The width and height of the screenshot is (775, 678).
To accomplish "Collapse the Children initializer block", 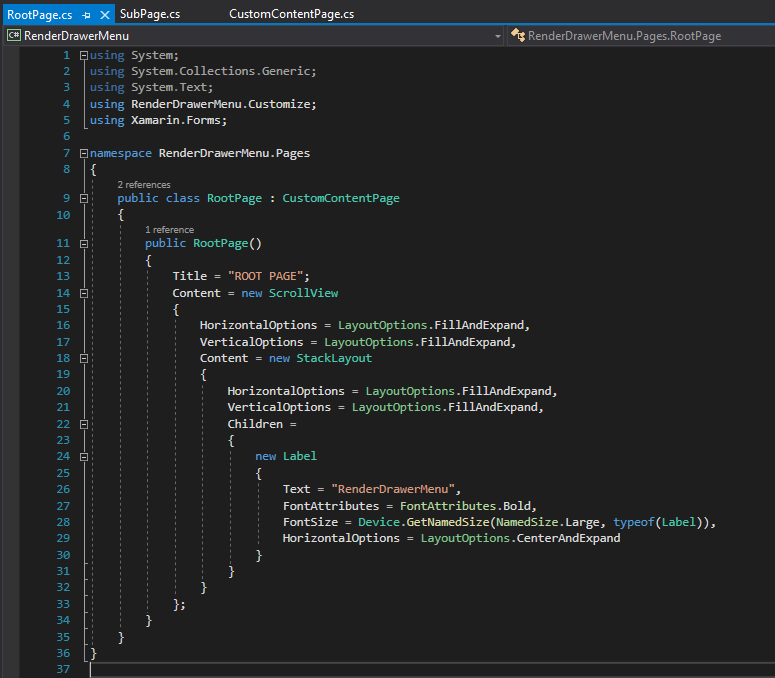I will click(x=84, y=424).
